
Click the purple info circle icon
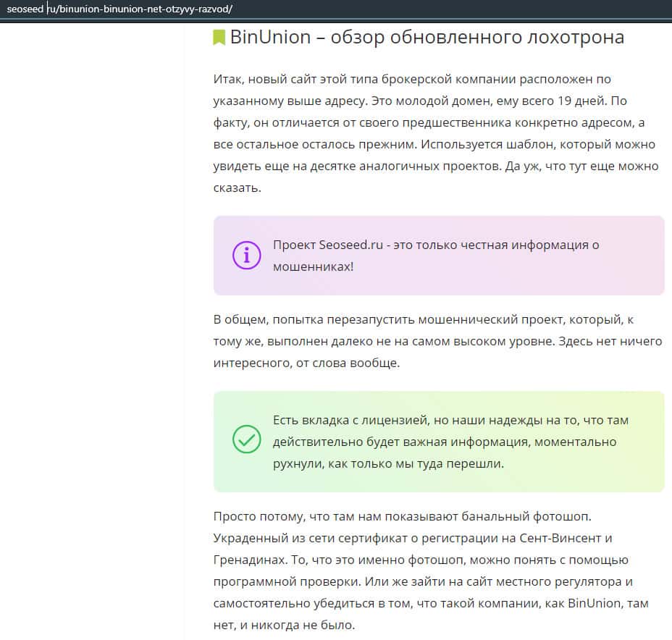click(246, 256)
